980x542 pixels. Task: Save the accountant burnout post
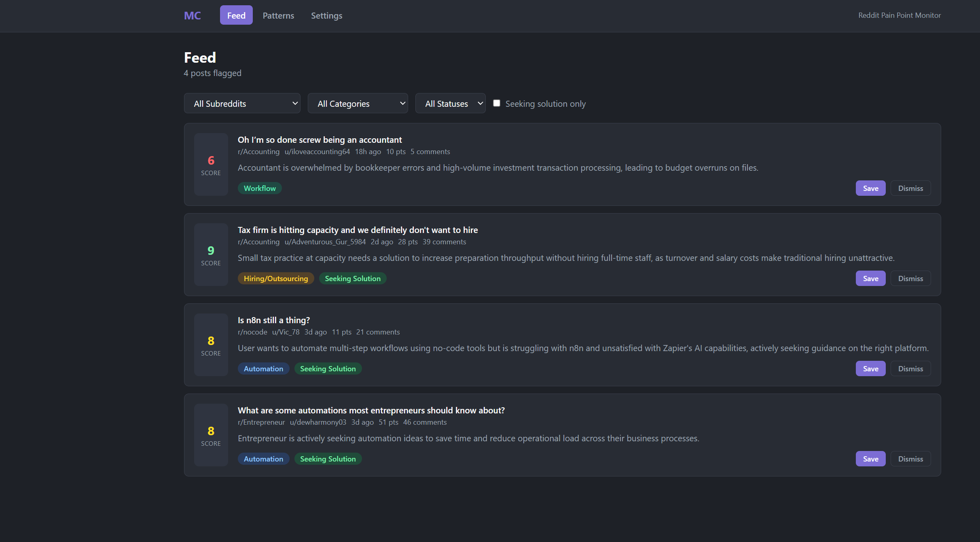point(870,188)
